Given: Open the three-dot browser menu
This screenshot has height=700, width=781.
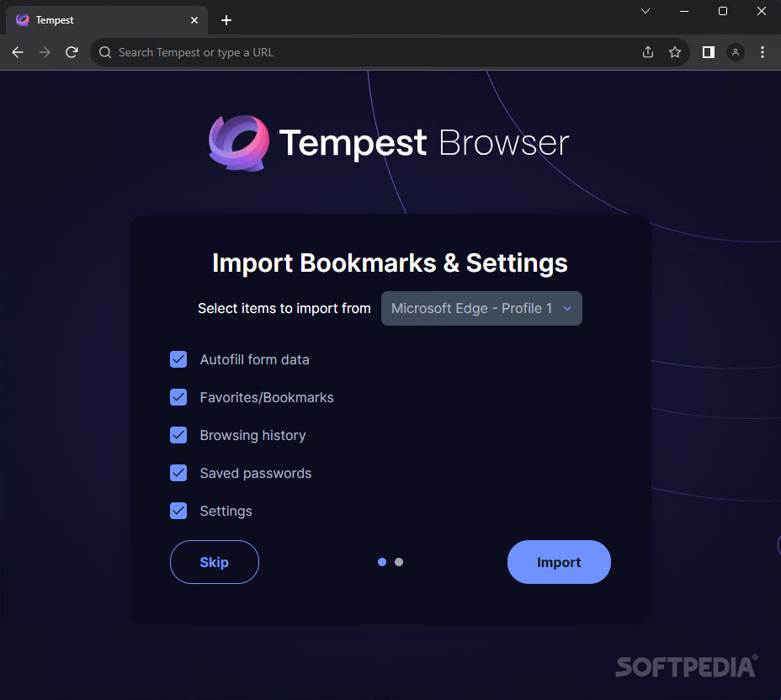Looking at the screenshot, I should pos(762,52).
